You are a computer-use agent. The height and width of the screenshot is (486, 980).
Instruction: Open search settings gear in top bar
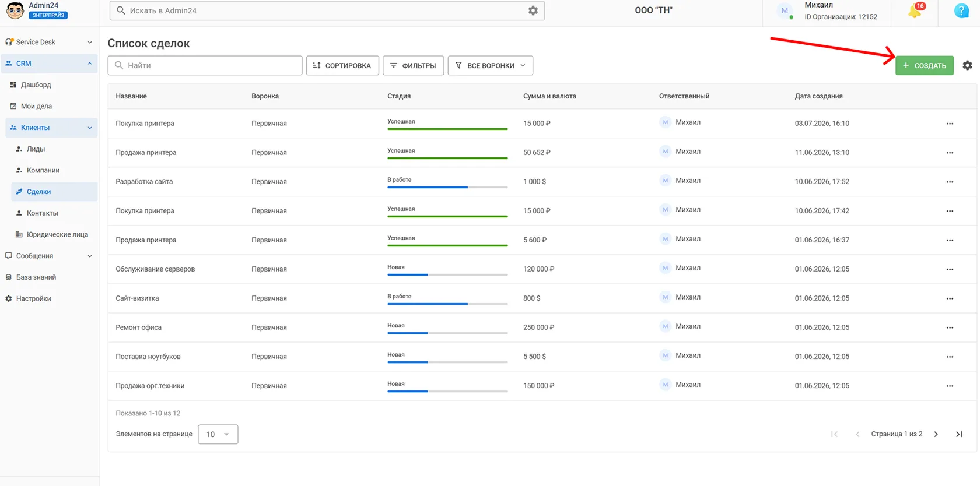533,10
